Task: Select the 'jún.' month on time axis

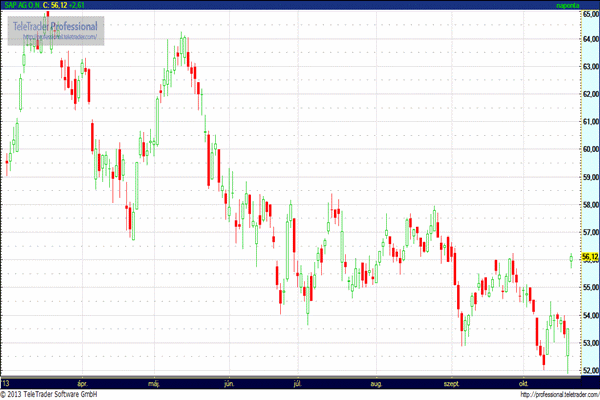Action: pyautogui.click(x=229, y=382)
